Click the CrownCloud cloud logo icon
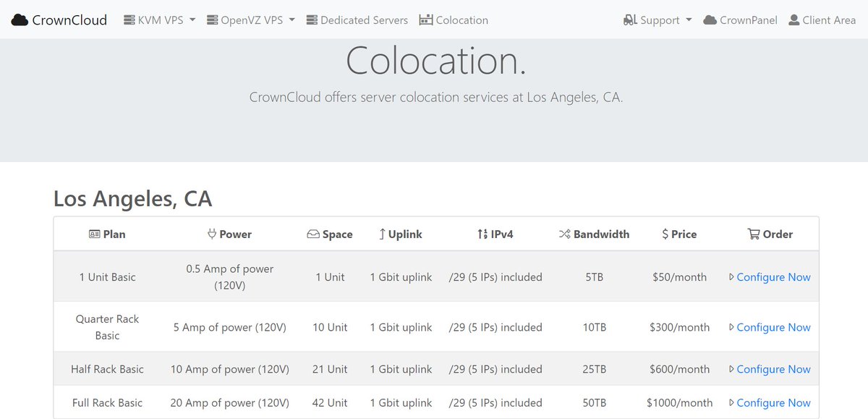Image resolution: width=868 pixels, height=419 pixels. 20,20
